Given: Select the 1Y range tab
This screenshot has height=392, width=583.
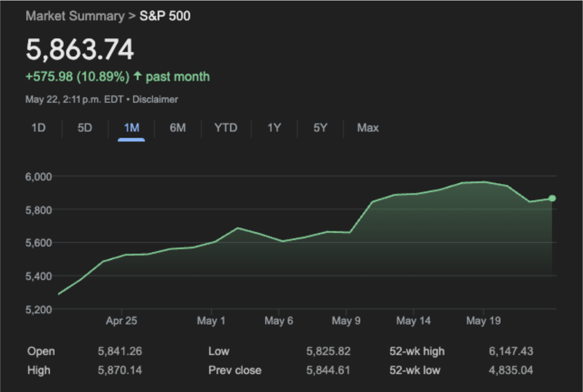Looking at the screenshot, I should pos(274,128).
